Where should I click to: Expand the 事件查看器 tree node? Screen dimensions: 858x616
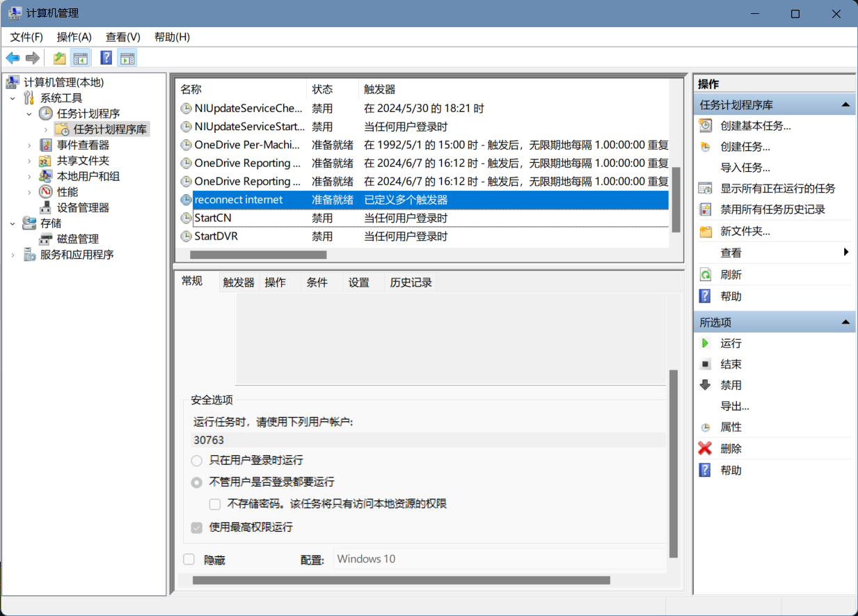point(29,145)
